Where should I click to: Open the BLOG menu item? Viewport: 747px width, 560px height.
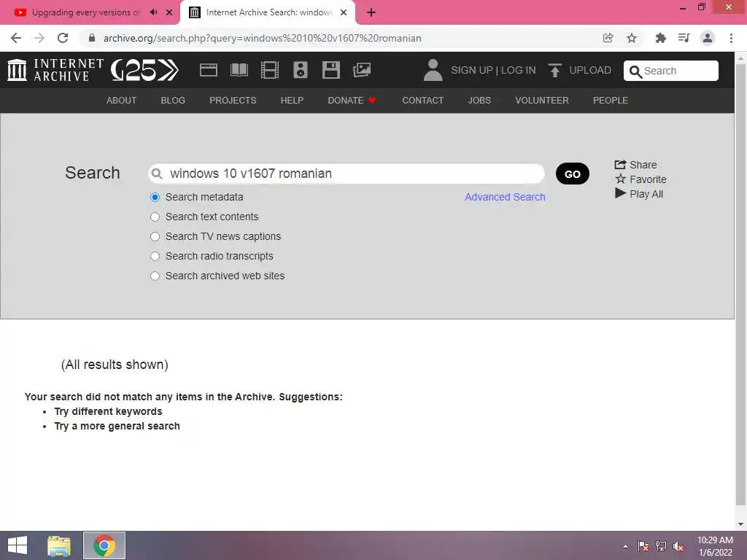point(173,101)
